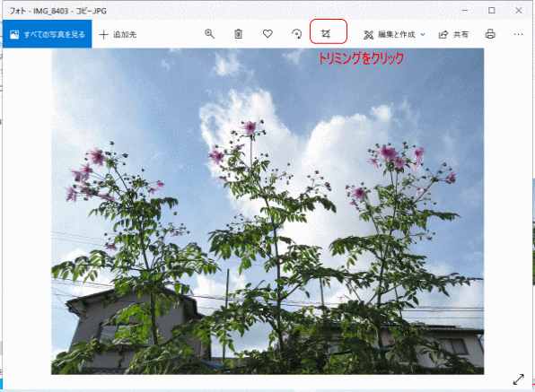Expand the 編集と作成 dropdown chevron
Screen dimensions: 535x392
point(423,34)
